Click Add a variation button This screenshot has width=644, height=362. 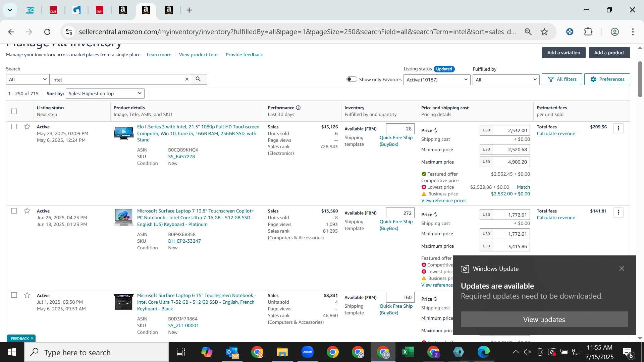click(x=563, y=53)
